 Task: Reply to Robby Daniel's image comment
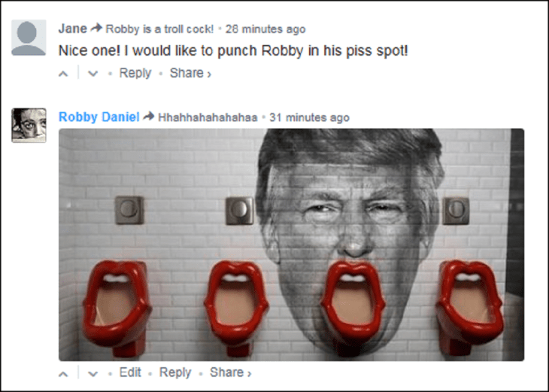175,372
